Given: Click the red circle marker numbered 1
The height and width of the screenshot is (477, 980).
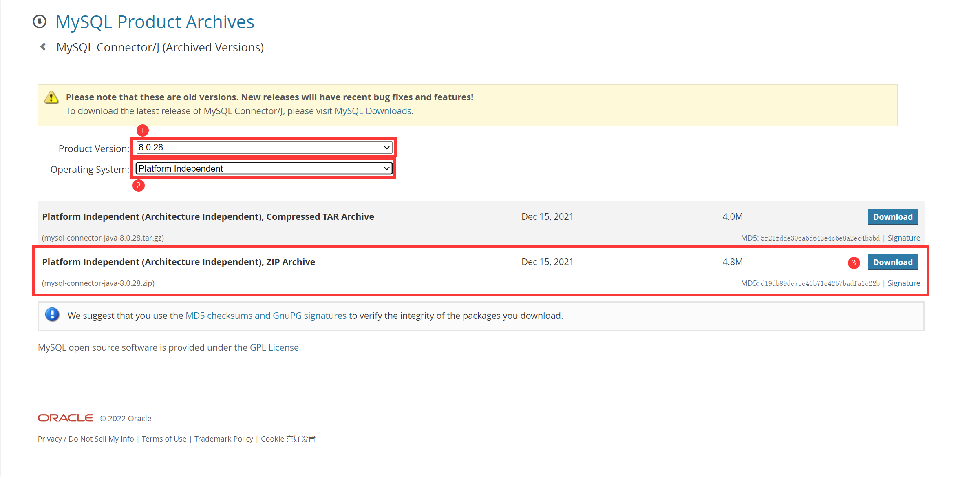Looking at the screenshot, I should [142, 130].
